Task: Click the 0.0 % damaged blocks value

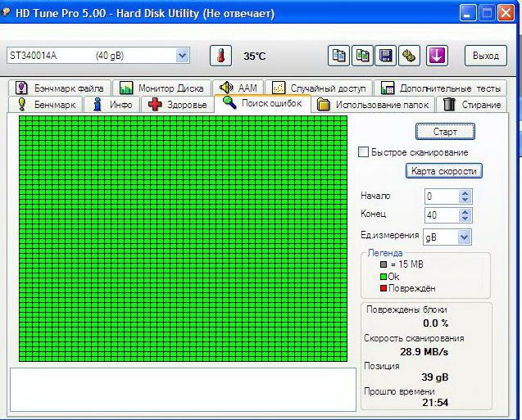Action: [435, 323]
